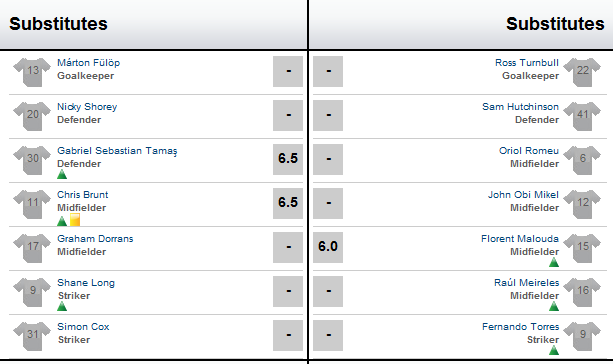The height and width of the screenshot is (364, 613).
Task: Click Márton Fülöp's number 13 shirt icon
Action: coord(32,72)
